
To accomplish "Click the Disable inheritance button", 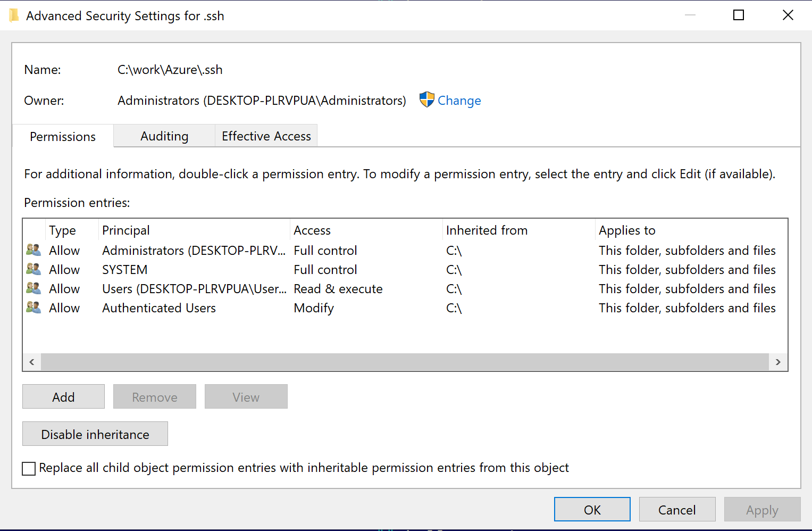I will 95,434.
